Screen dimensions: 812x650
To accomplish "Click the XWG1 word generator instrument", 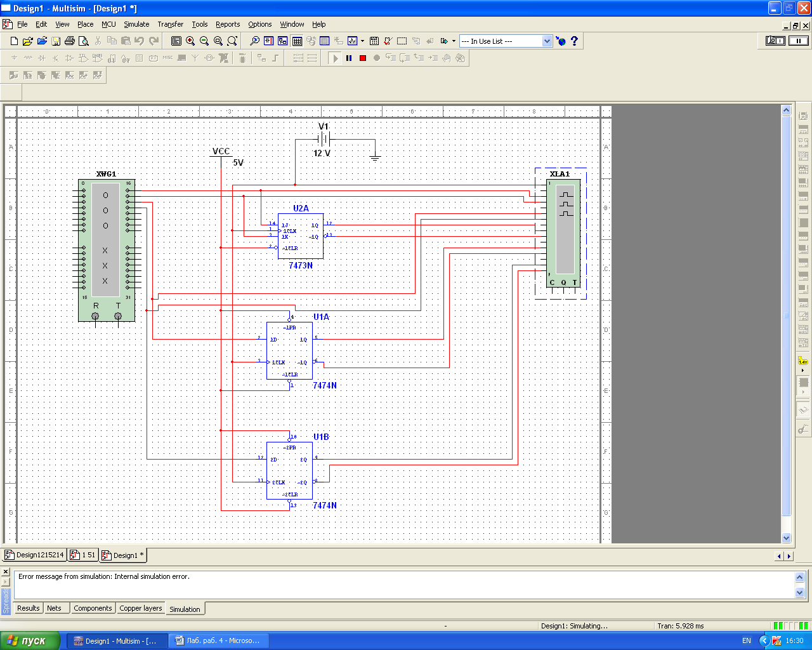I will (107, 250).
